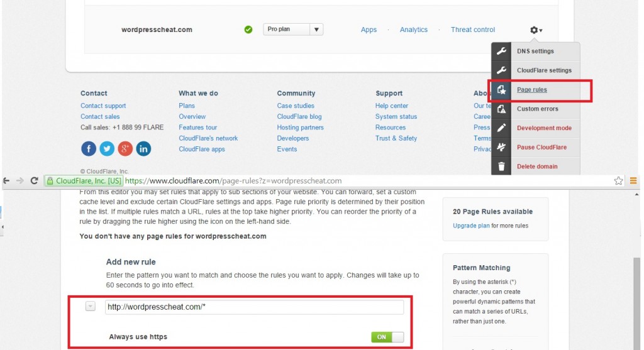
Task: Click the browser address bar URL
Action: coord(233,181)
